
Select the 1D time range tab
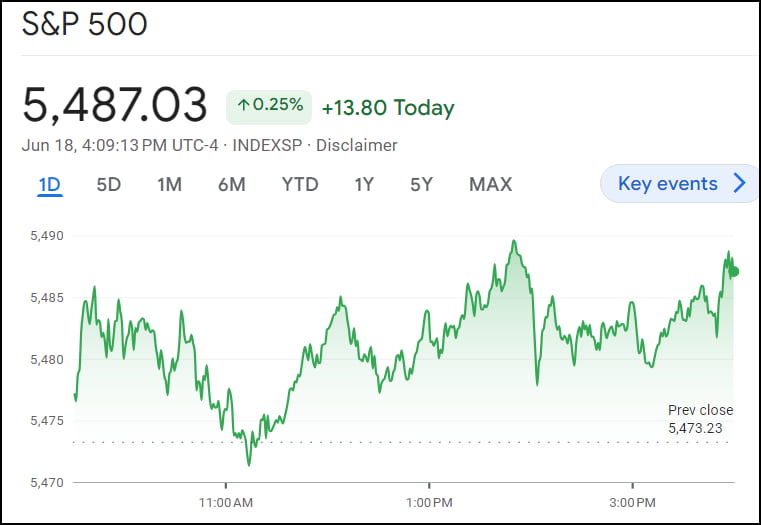click(50, 185)
